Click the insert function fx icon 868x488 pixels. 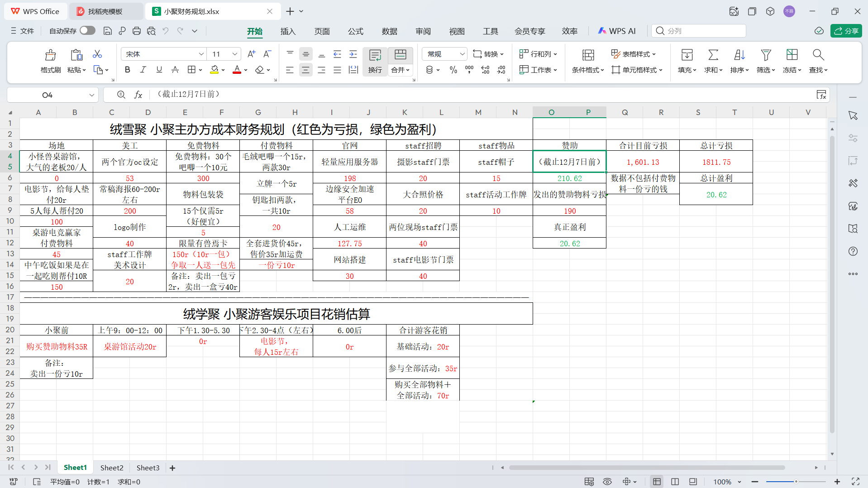pos(138,95)
